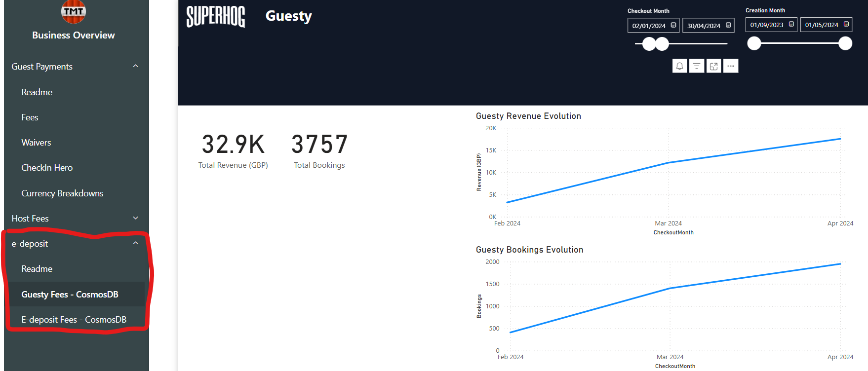
Task: Click the Checkout Month start date field
Action: point(649,26)
